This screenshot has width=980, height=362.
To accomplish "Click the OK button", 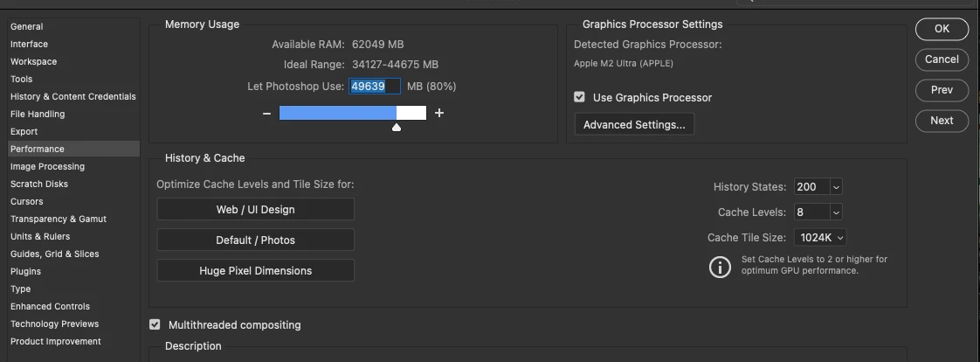I will [942, 29].
